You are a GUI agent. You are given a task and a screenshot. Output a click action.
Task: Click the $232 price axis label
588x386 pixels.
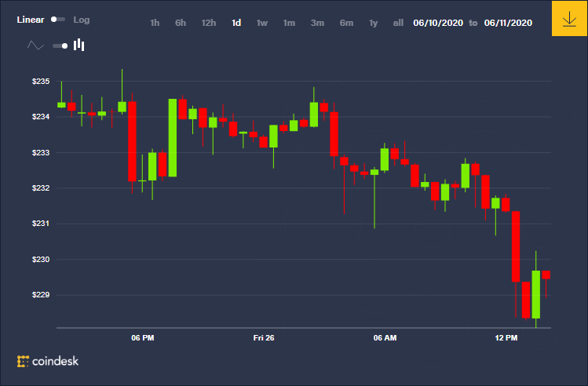click(x=41, y=188)
